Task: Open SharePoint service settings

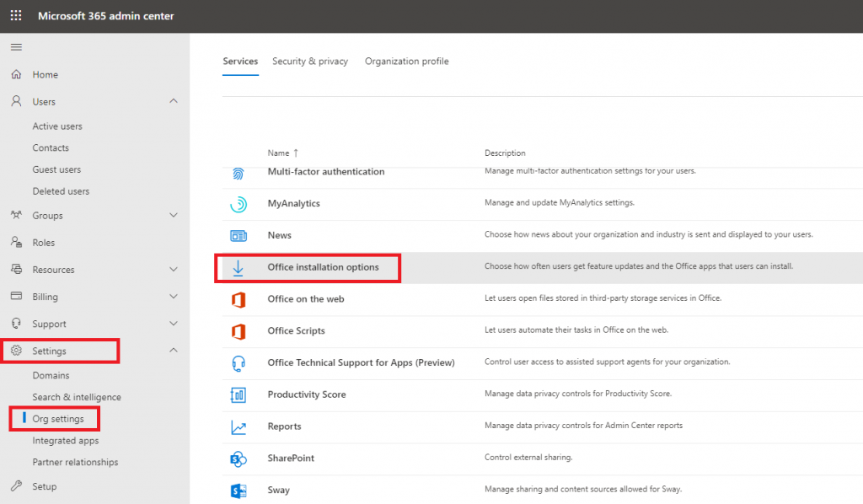Action: (291, 458)
